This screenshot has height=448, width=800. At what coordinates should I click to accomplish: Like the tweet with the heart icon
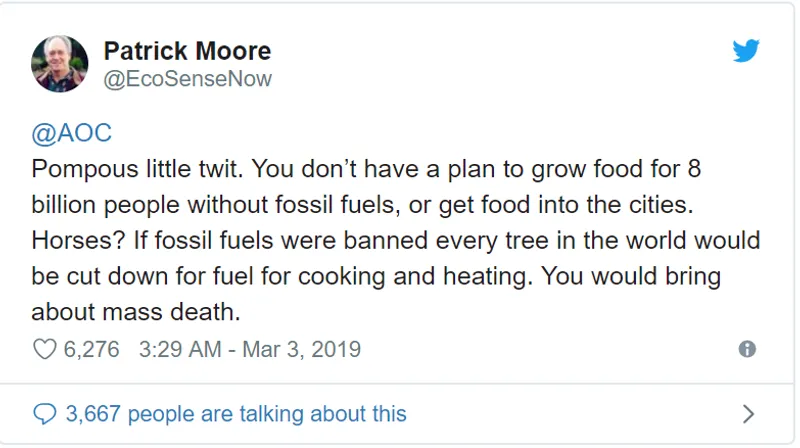pos(44,349)
